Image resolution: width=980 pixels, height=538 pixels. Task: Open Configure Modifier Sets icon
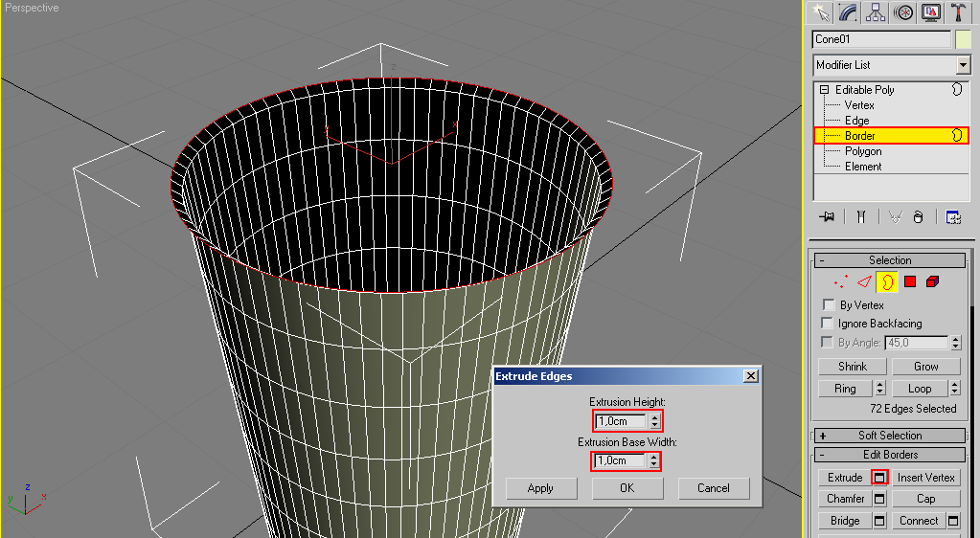click(x=953, y=216)
